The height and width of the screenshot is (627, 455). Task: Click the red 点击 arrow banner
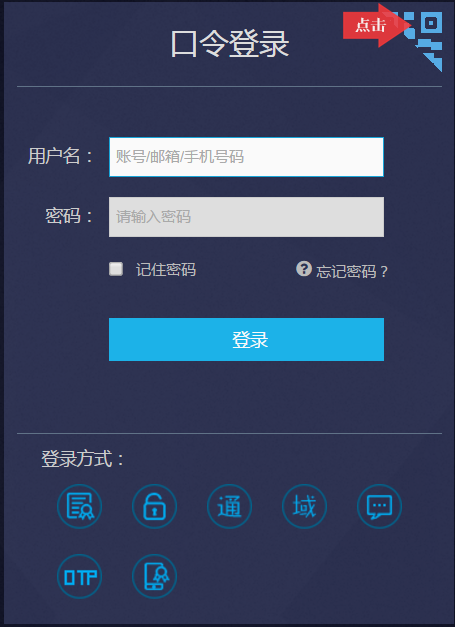point(377,26)
